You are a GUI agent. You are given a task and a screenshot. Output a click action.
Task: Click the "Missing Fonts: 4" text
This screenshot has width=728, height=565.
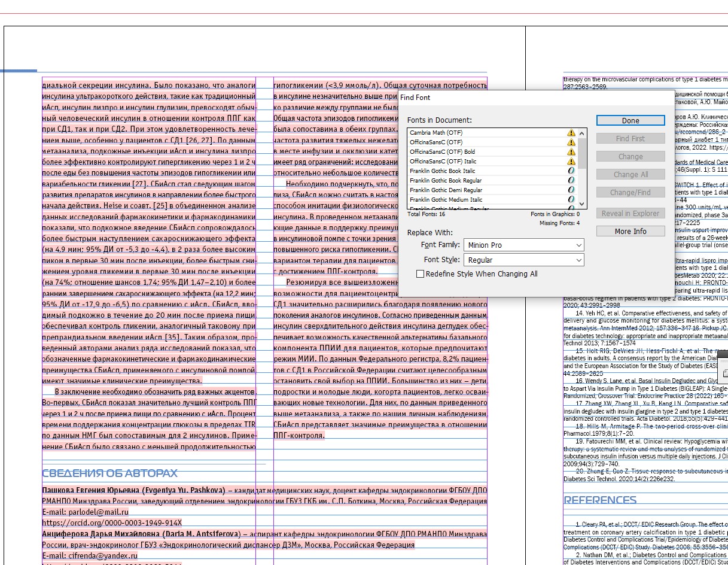(559, 223)
